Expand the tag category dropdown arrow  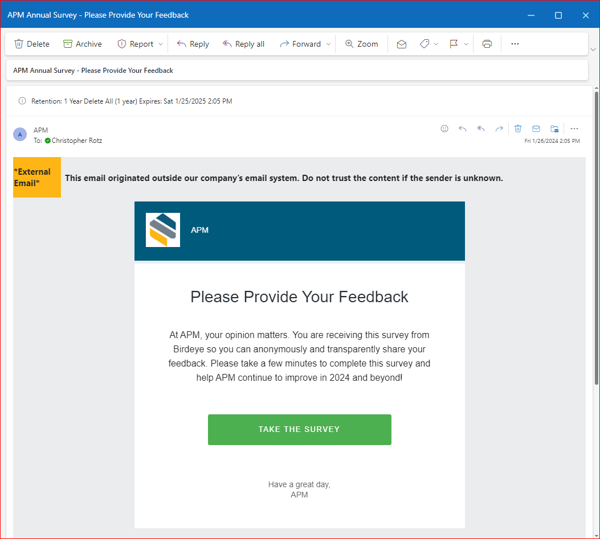[436, 44]
